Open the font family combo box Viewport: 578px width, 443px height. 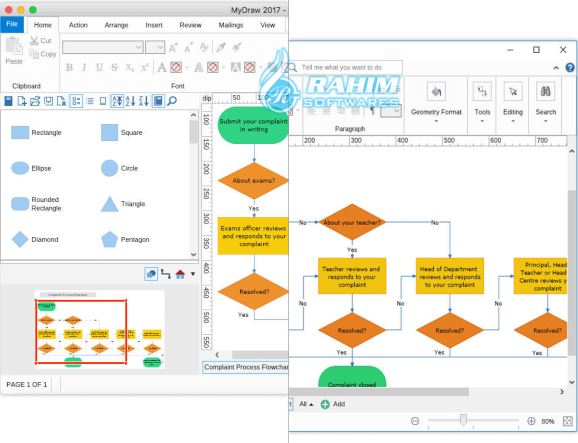(102, 47)
